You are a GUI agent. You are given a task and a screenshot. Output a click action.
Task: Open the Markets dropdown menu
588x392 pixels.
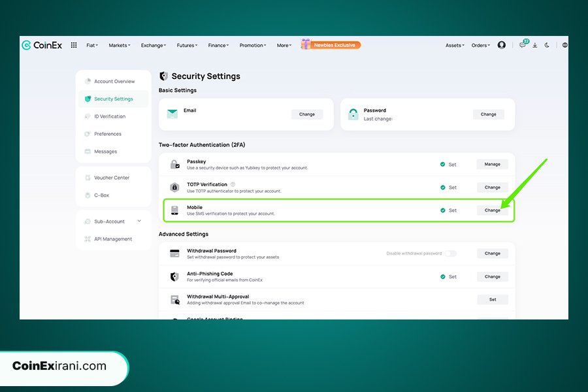[x=120, y=45]
